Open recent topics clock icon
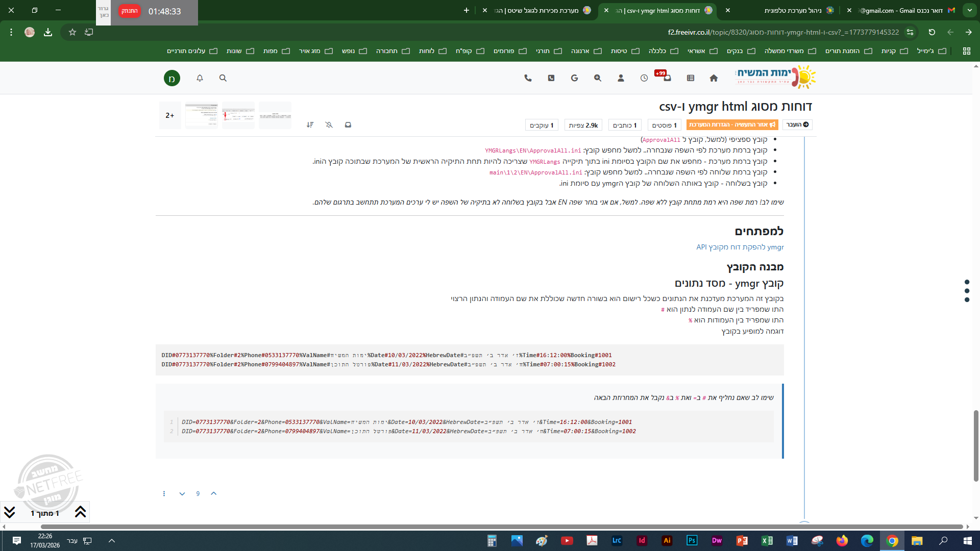The image size is (980, 551). tap(644, 78)
